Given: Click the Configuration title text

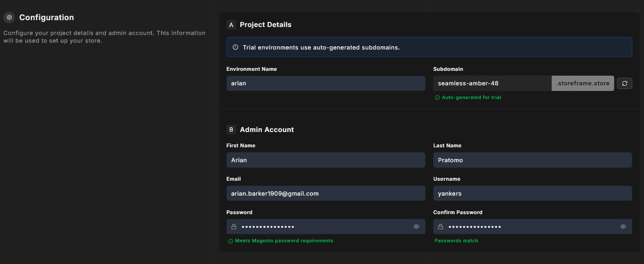Looking at the screenshot, I should coord(47,17).
